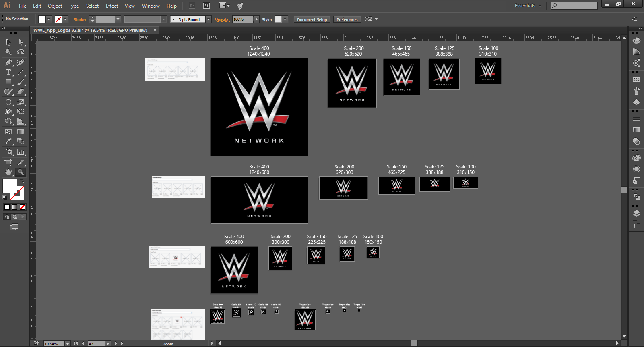The height and width of the screenshot is (347, 644).
Task: Open the Stroke panel
Action: click(636, 118)
